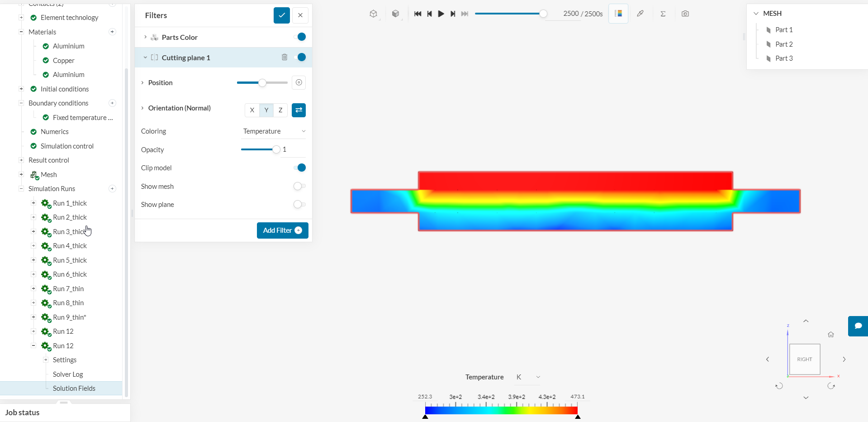The width and height of the screenshot is (868, 422).
Task: Open the legend settings icon in the toolbar
Action: (618, 14)
